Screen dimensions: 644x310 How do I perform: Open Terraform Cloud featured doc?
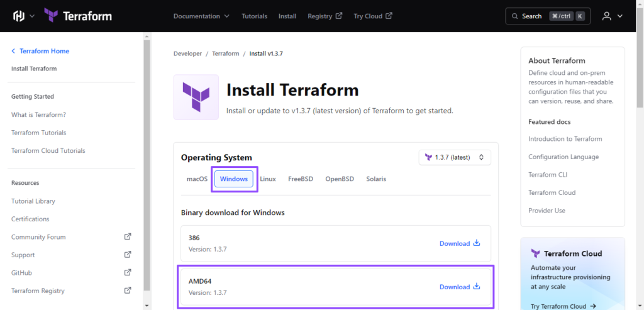[552, 192]
